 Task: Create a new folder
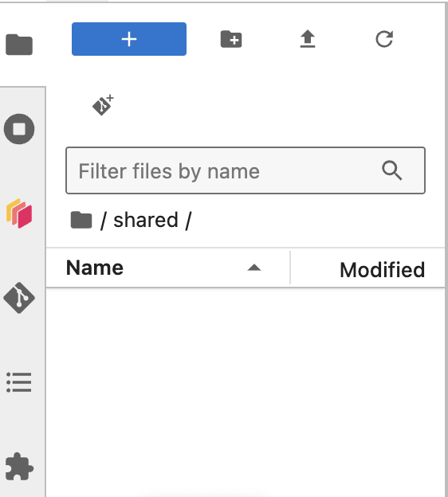pos(231,39)
